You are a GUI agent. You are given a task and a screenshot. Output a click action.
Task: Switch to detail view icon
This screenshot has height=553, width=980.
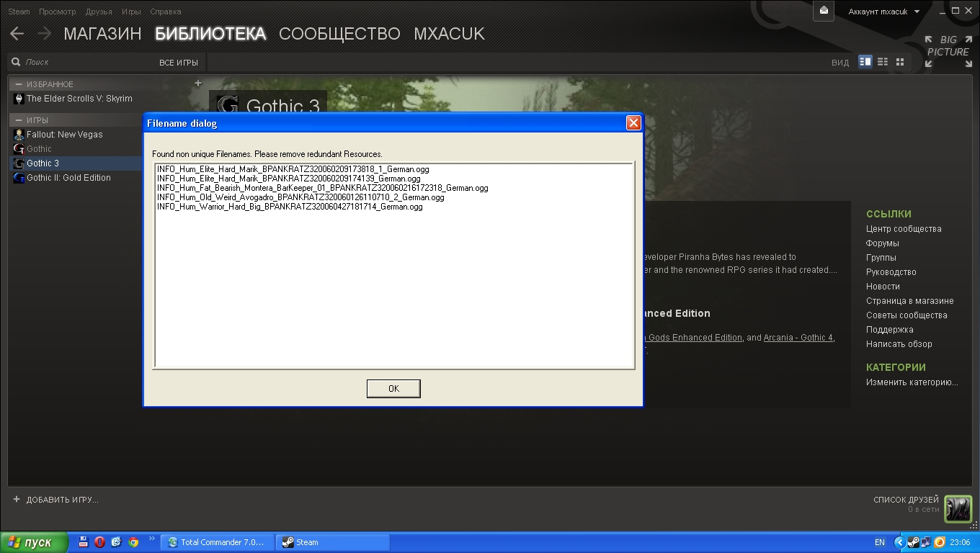coord(865,62)
